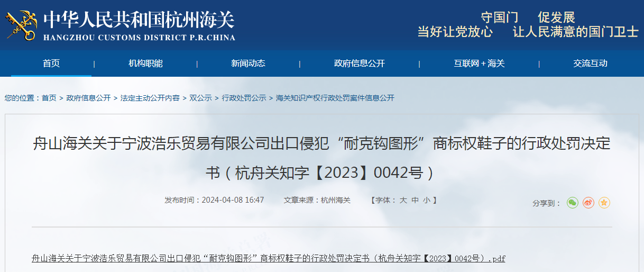This screenshot has height=272, width=644.
Task: Click the slogan 守国门 促发展
Action: click(x=528, y=17)
